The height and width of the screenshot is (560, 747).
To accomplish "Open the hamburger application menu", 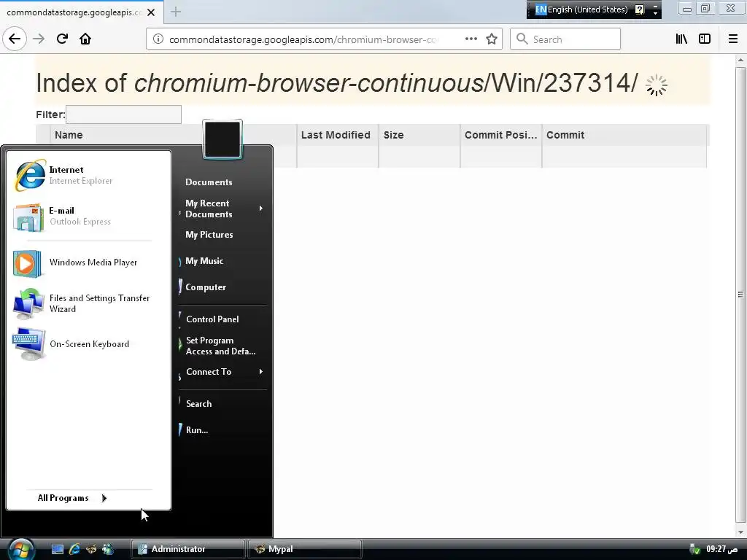I will click(x=733, y=39).
